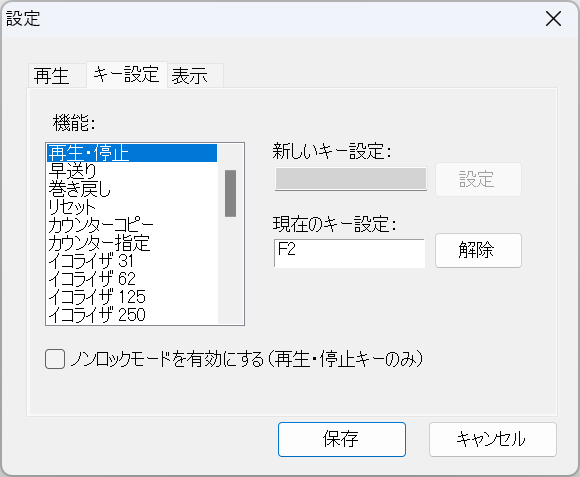Select 再生・停止 in the function list
580x477 pixels.
(x=132, y=153)
